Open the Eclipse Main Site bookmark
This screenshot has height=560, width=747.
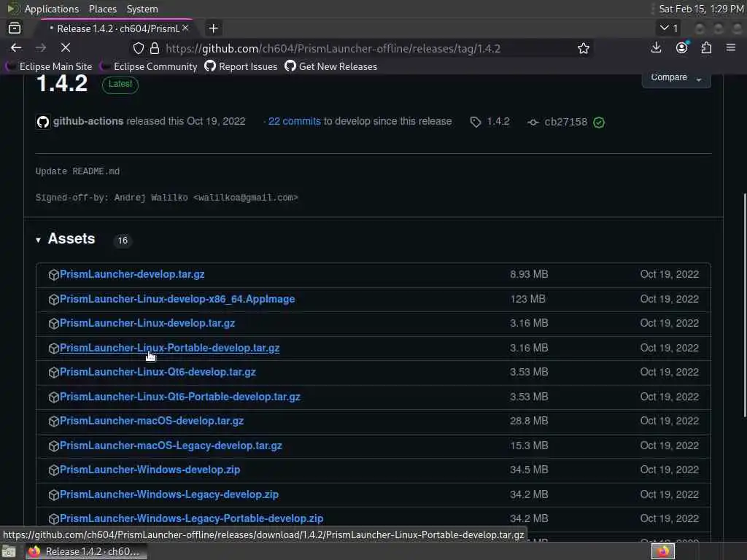(x=49, y=66)
